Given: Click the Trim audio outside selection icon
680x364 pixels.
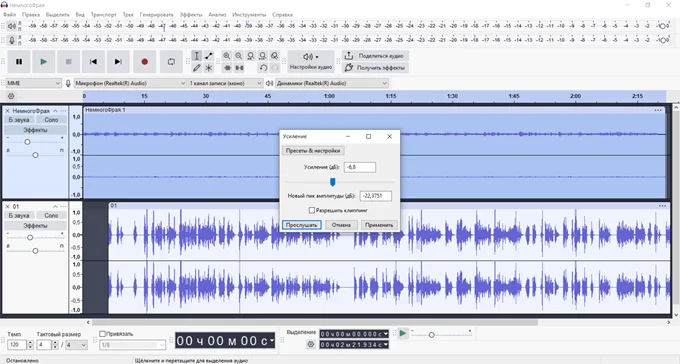Looking at the screenshot, I should (x=227, y=68).
